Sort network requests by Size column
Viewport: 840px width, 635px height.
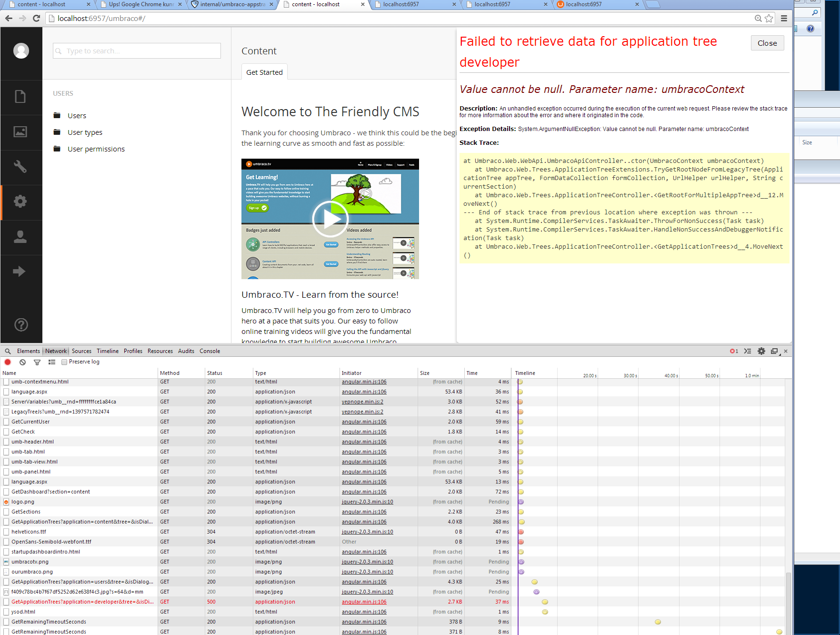[x=440, y=373]
